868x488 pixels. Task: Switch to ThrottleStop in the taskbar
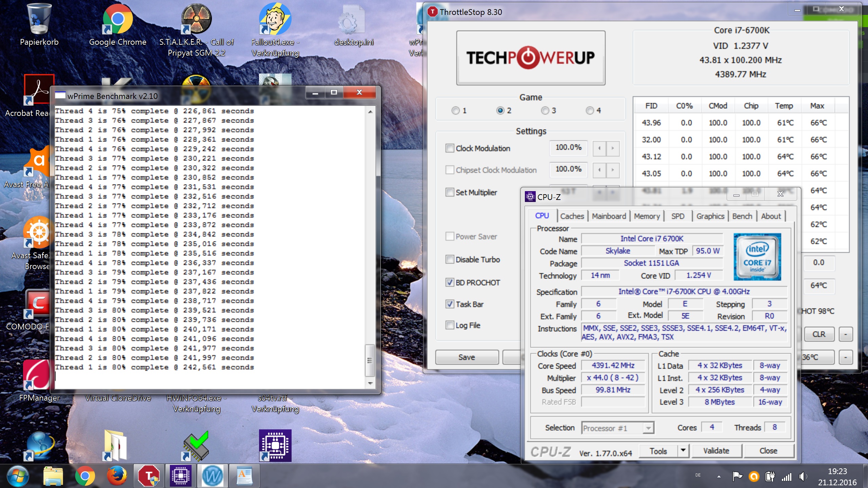149,476
